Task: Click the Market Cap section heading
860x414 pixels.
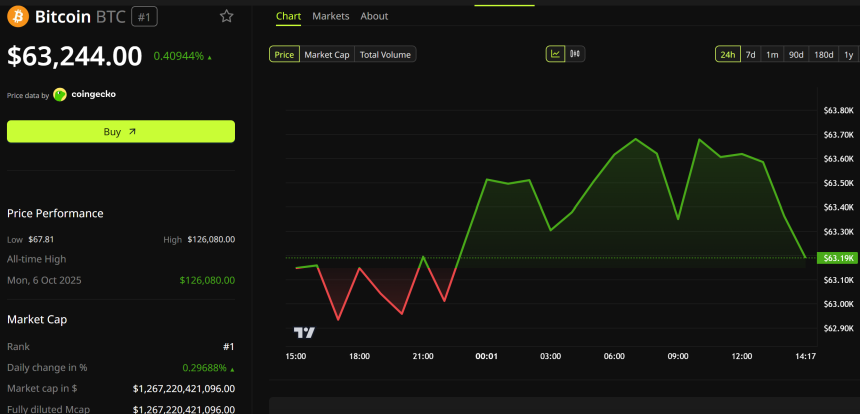Action: pos(37,319)
